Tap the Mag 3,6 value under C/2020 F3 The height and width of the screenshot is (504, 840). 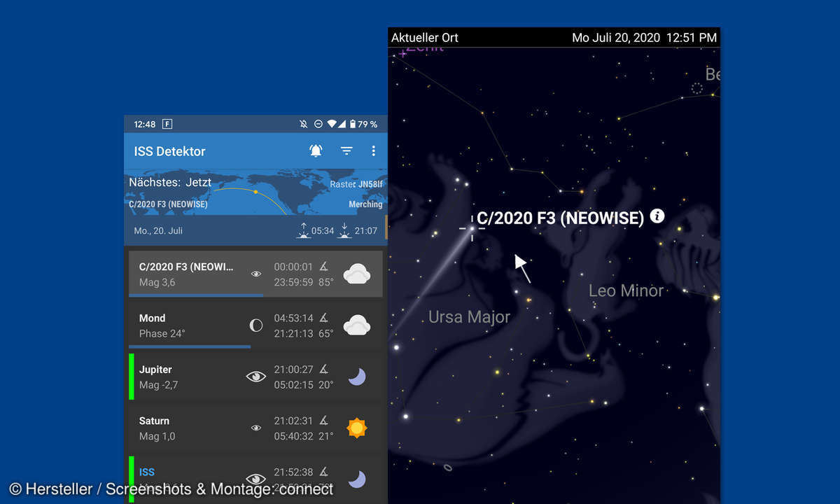coord(157,282)
